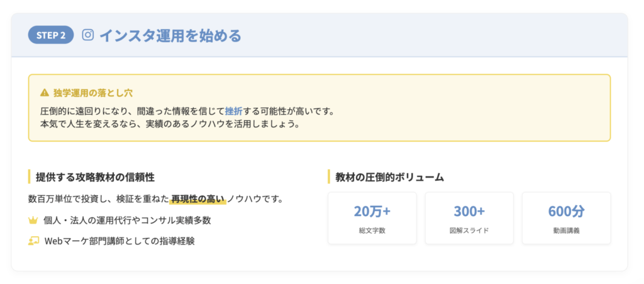Click the インスタ運用を始める heading
This screenshot has height=284, width=644.
click(170, 35)
